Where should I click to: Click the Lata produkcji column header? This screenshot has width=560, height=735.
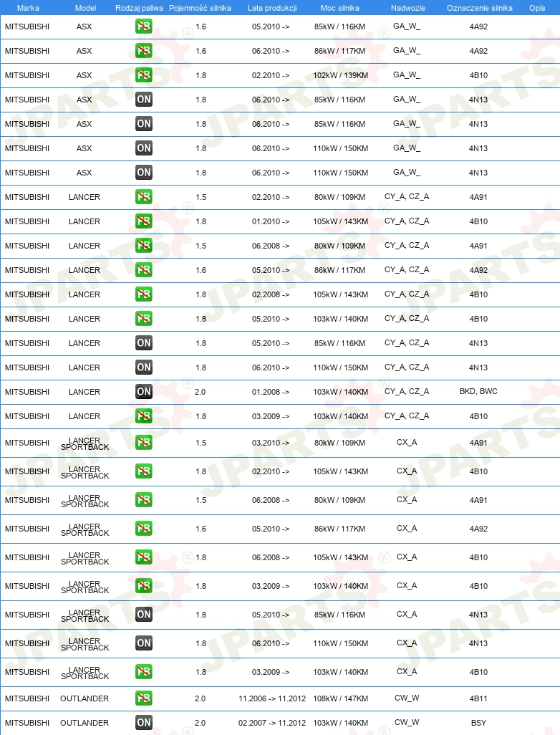click(272, 8)
